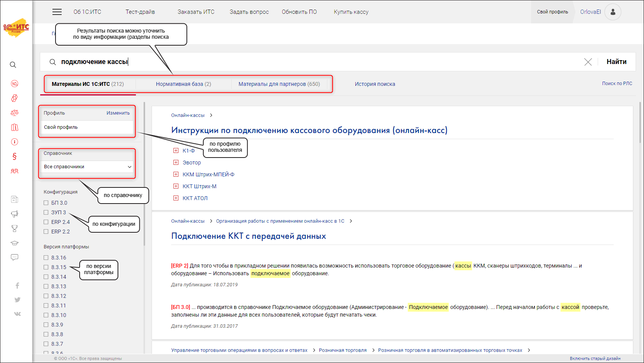
Task: Open Инструкции по подключению кассового оборудования result
Action: tap(309, 130)
